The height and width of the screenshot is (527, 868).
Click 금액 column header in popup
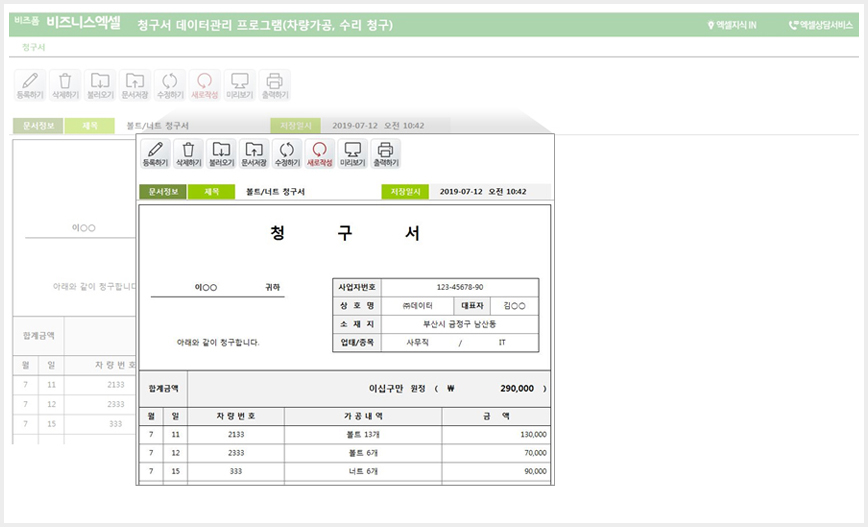click(496, 416)
